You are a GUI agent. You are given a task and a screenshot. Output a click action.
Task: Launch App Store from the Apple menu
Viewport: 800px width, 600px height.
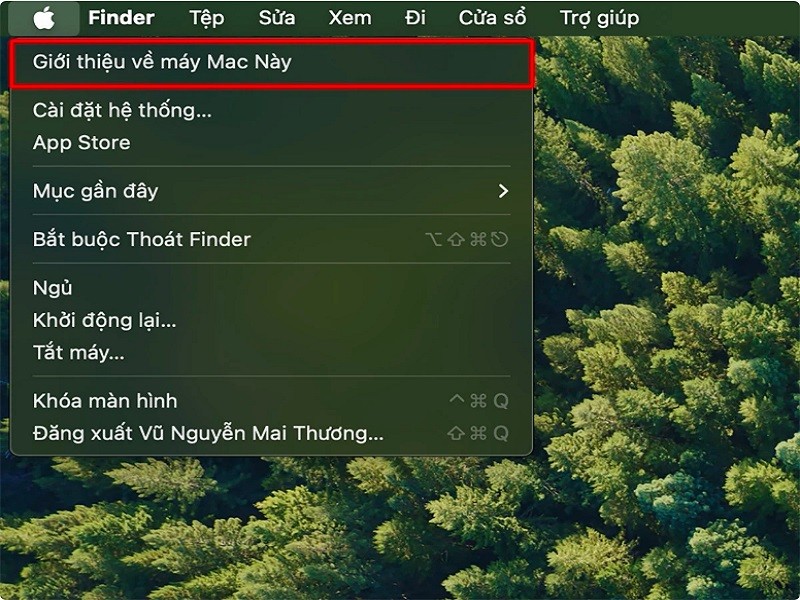(x=271, y=142)
